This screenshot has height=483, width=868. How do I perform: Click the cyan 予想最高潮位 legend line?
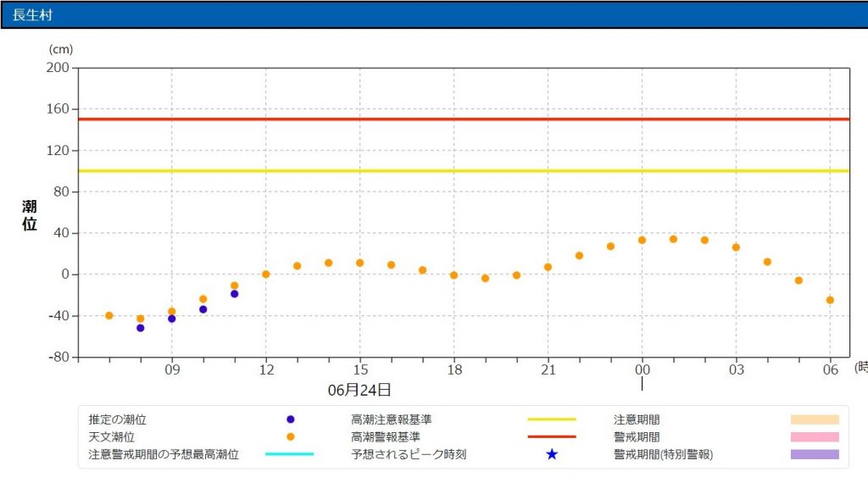click(290, 454)
